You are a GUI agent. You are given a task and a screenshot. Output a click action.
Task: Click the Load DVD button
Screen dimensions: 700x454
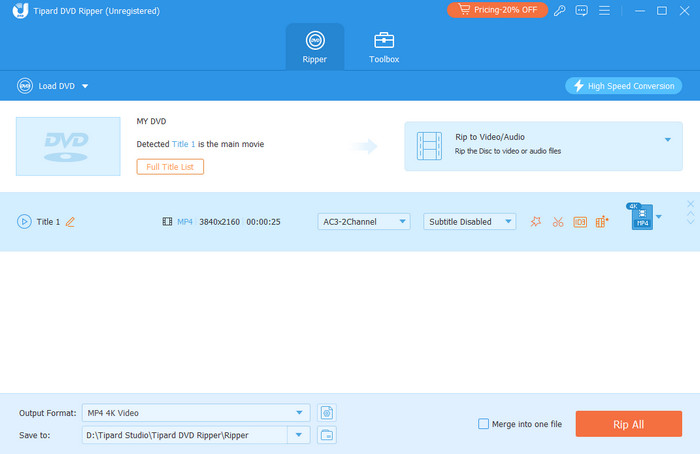tap(46, 86)
